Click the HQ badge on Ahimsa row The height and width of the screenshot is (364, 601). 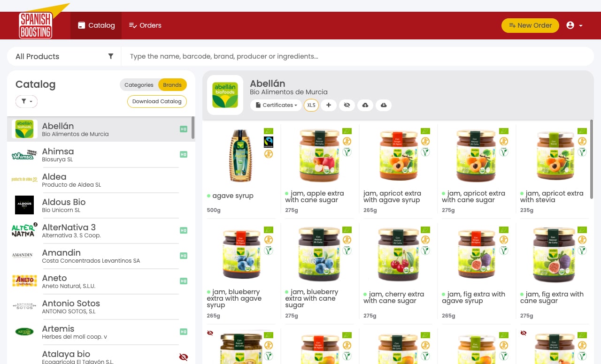[x=184, y=154]
